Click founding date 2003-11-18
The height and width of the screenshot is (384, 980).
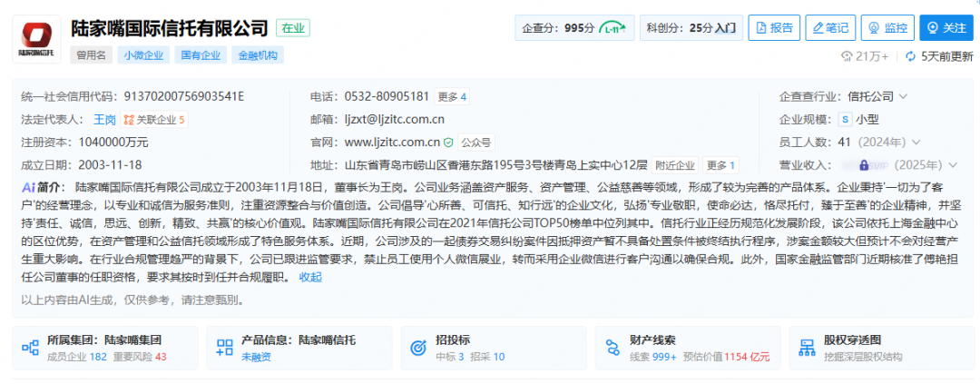click(x=110, y=165)
